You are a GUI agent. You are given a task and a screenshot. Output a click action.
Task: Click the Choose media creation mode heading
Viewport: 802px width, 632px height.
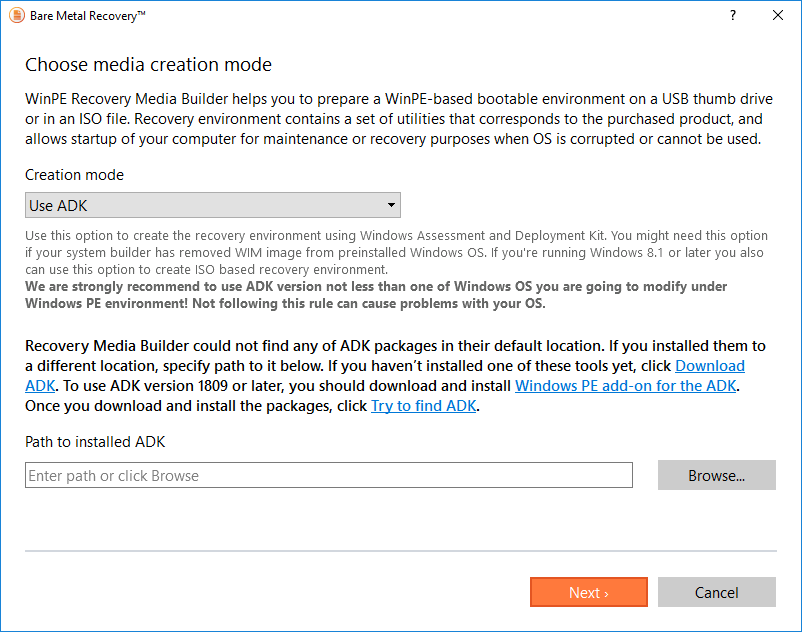click(148, 65)
